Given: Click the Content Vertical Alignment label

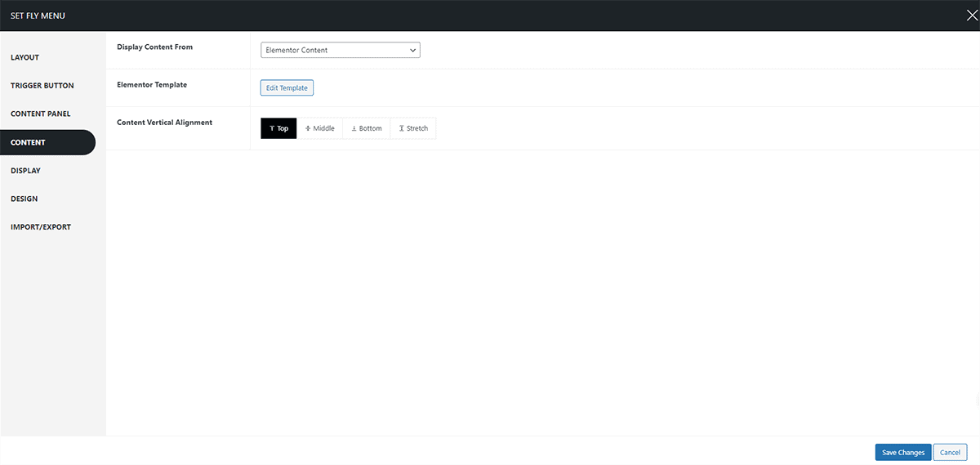Looking at the screenshot, I should (x=165, y=123).
